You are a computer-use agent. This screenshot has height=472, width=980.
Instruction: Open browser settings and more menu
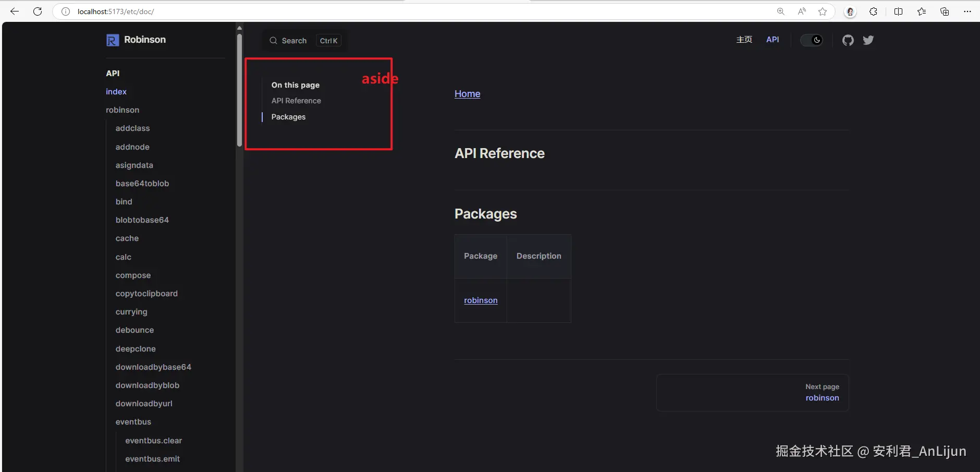pyautogui.click(x=967, y=11)
